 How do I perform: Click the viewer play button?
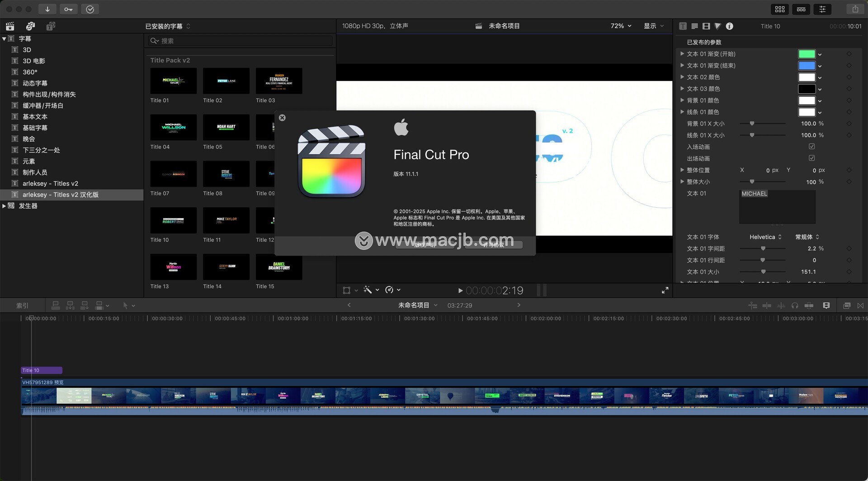click(460, 291)
